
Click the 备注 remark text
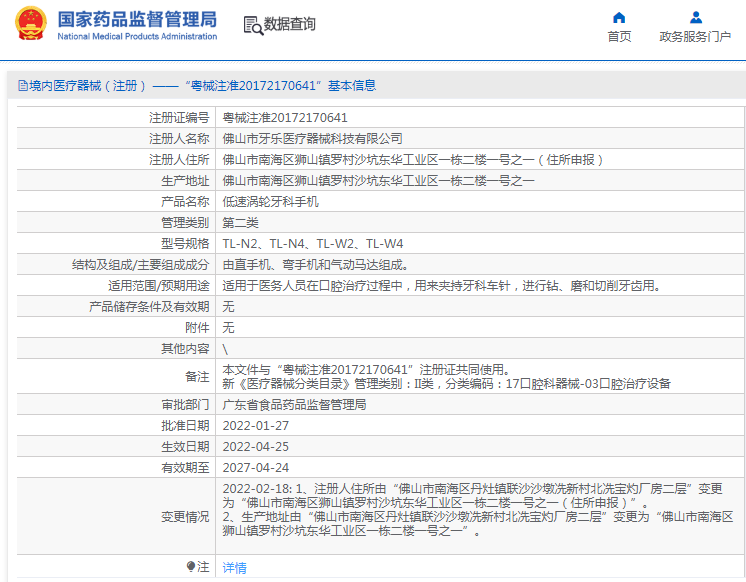(447, 376)
